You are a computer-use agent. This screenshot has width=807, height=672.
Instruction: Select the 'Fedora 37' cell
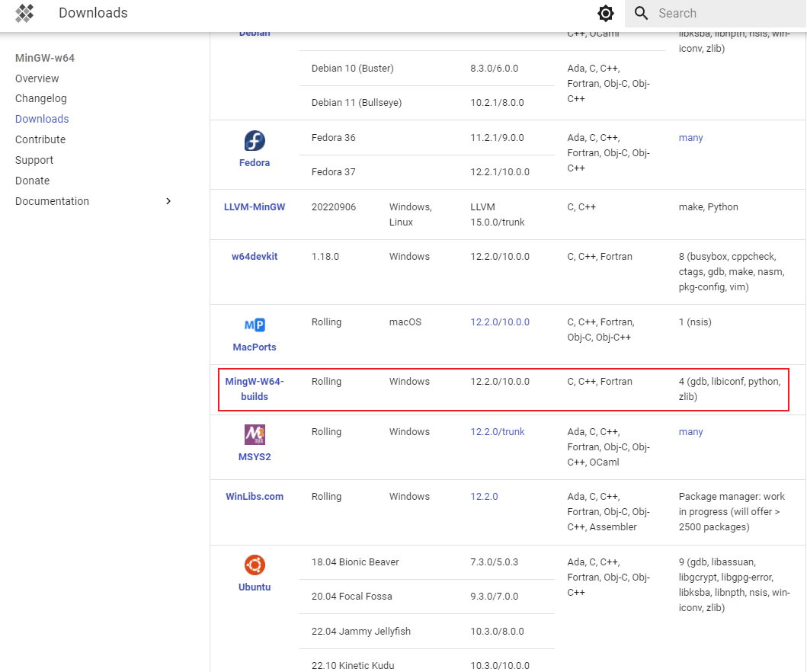coord(334,172)
